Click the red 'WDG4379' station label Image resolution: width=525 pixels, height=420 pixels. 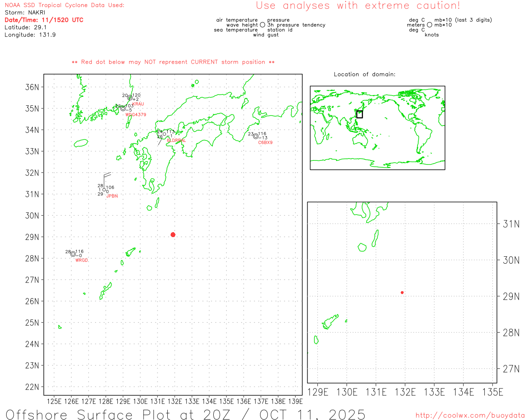tap(136, 115)
